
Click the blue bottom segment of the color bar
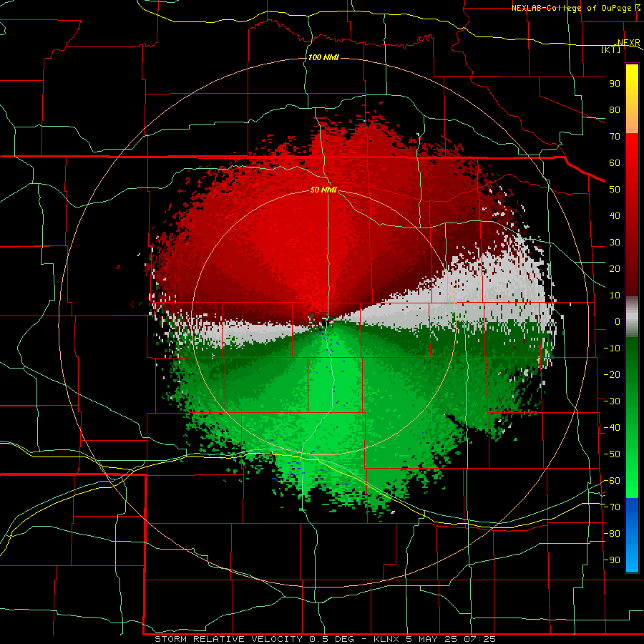(x=632, y=535)
